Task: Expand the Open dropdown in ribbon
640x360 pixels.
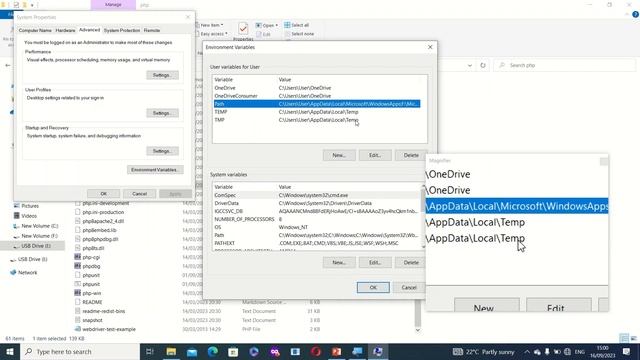Action: (x=267, y=25)
